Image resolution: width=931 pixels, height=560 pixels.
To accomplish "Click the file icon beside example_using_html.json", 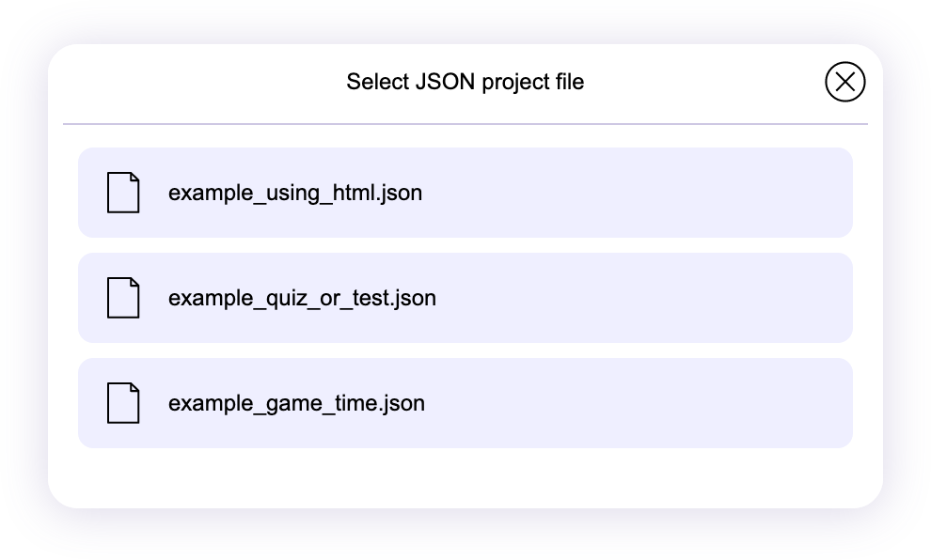I will pos(123,193).
